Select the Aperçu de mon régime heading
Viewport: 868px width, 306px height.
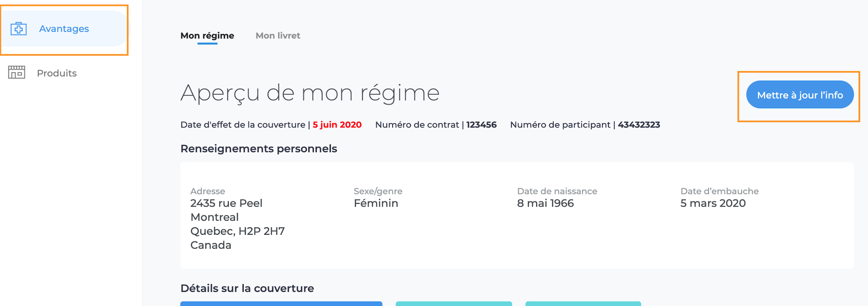pyautogui.click(x=310, y=93)
